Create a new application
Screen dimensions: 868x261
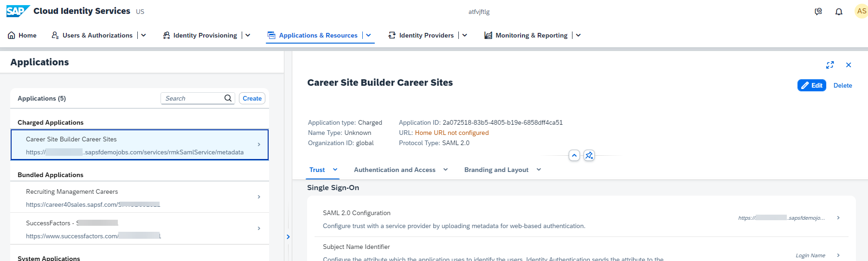[x=252, y=98]
